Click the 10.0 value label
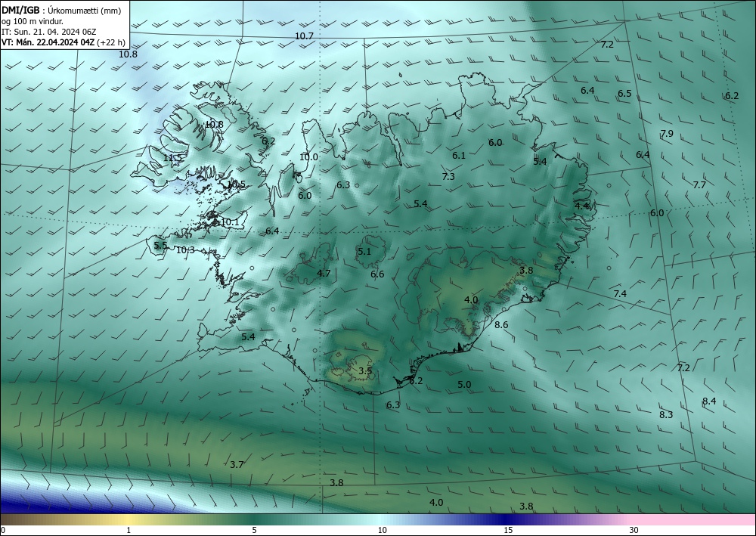756x536 pixels. pos(308,157)
